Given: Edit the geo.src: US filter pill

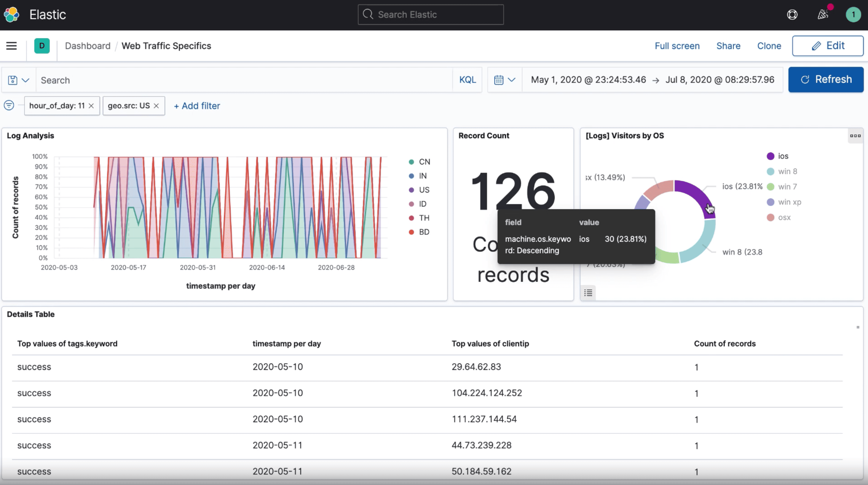Looking at the screenshot, I should [x=129, y=106].
